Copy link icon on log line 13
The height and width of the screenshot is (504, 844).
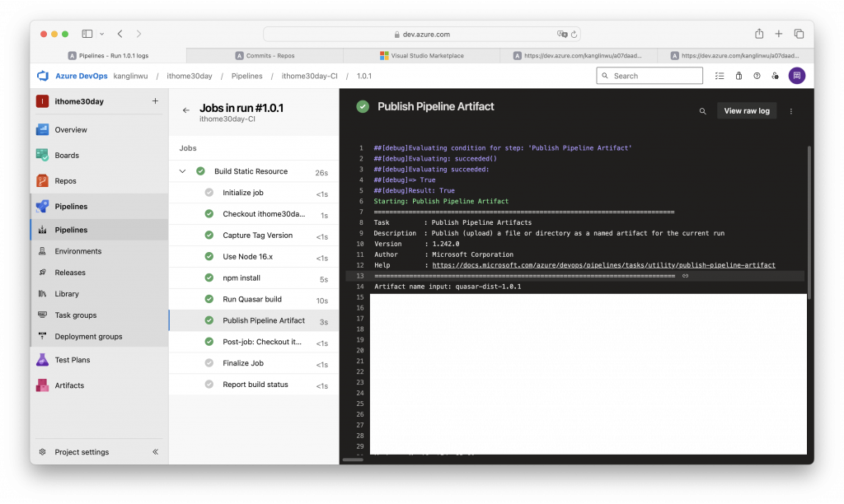tap(685, 276)
